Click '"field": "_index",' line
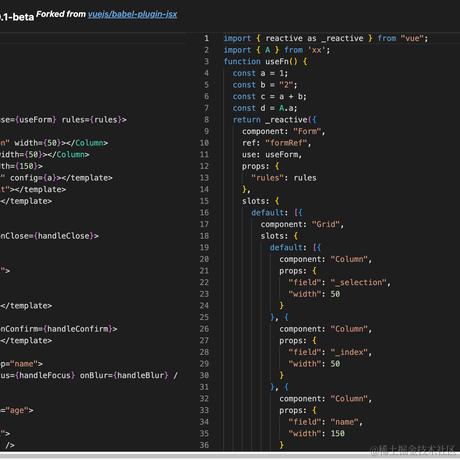Viewport: 460px width, 460px height. tap(330, 352)
